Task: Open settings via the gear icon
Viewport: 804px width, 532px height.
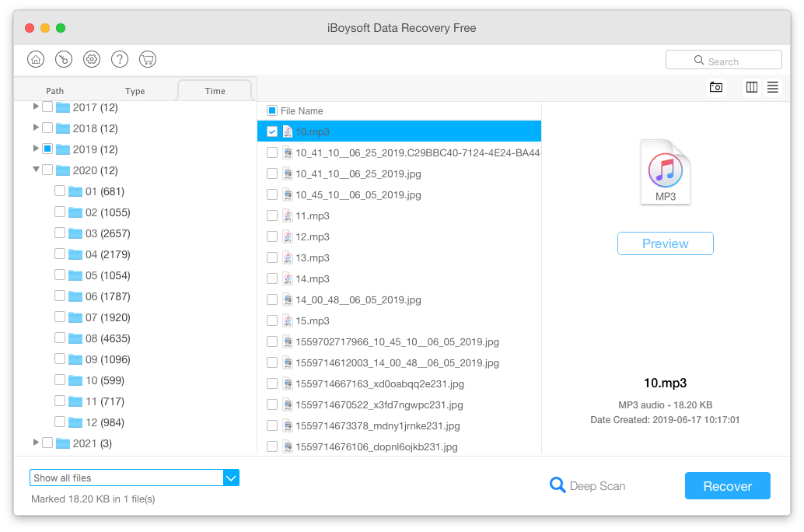Action: 92,59
